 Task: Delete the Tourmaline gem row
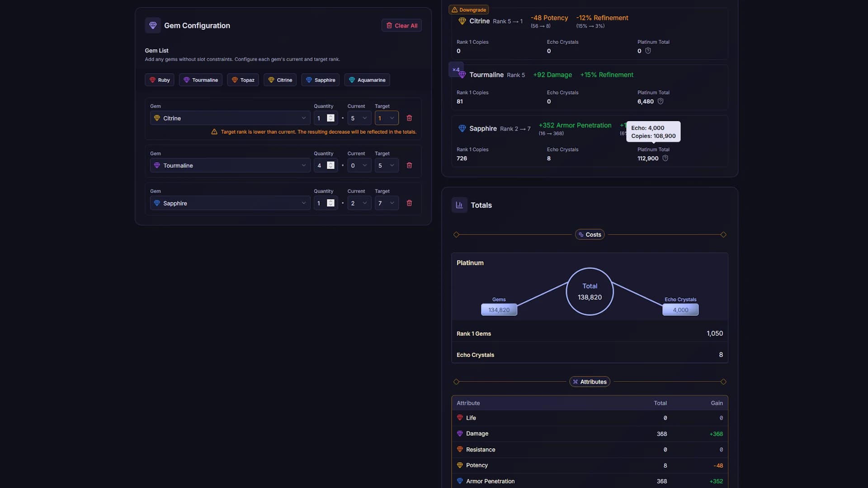(409, 165)
